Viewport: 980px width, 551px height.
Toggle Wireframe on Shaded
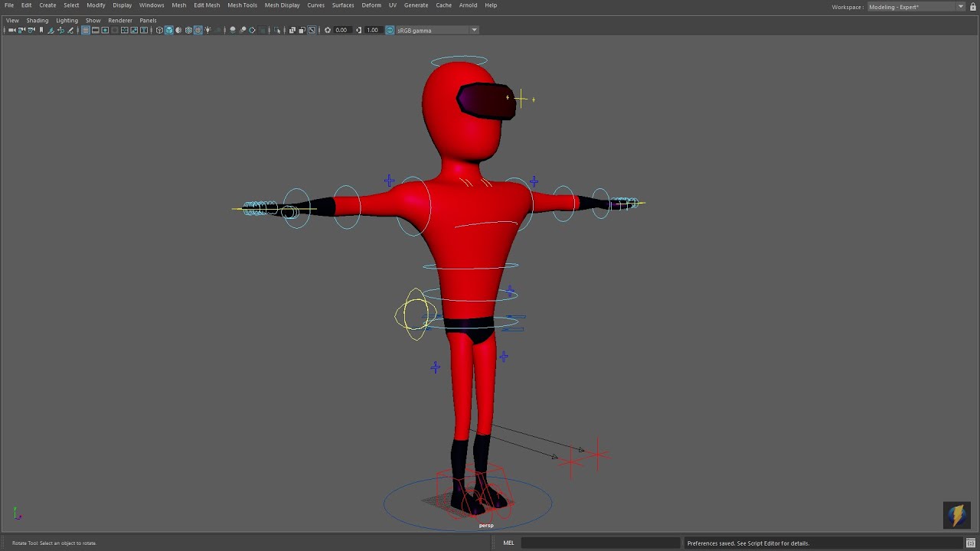(x=188, y=30)
